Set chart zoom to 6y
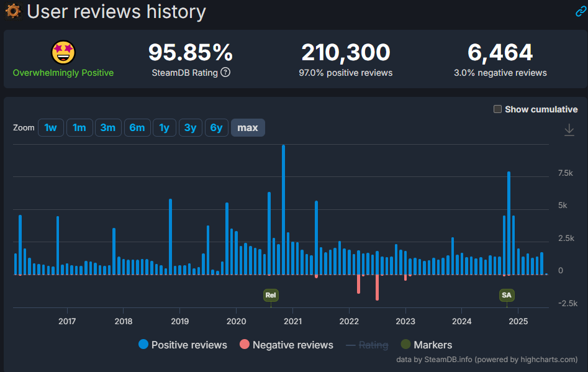This screenshot has width=588, height=372. tap(216, 128)
